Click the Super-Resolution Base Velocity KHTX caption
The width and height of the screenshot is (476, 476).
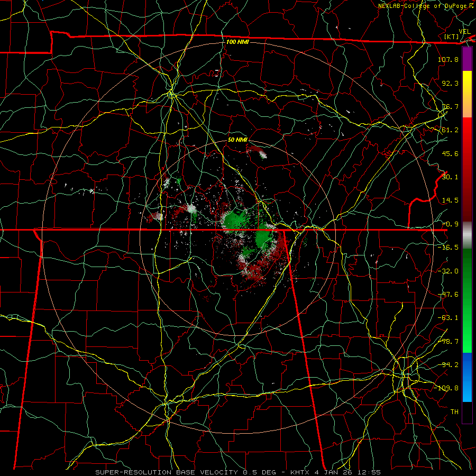(238, 472)
